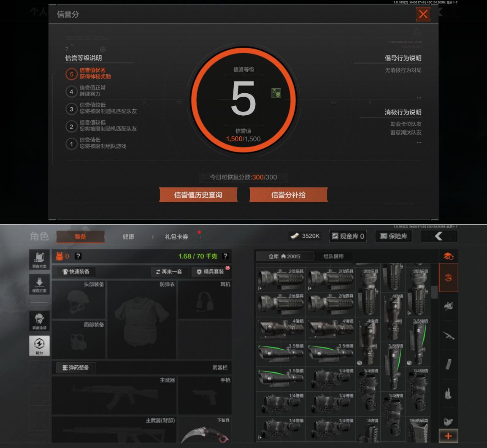Screen dimensions: 487x448
Task: Select the 能力 ability icon
Action: [x=39, y=346]
